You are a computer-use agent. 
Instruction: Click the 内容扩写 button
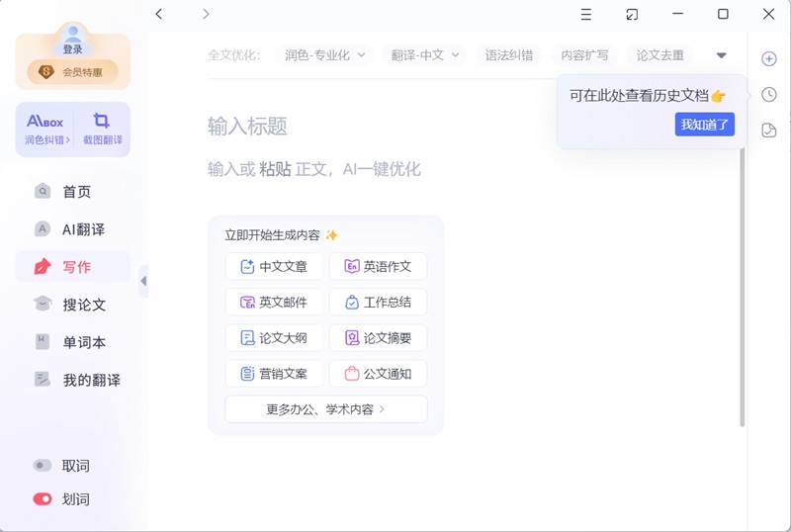click(584, 55)
